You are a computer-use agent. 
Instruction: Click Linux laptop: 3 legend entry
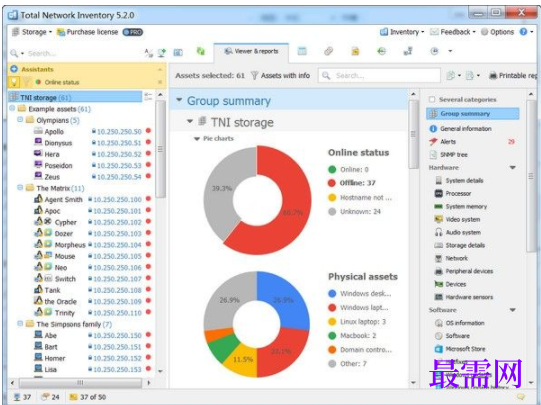coord(357,322)
